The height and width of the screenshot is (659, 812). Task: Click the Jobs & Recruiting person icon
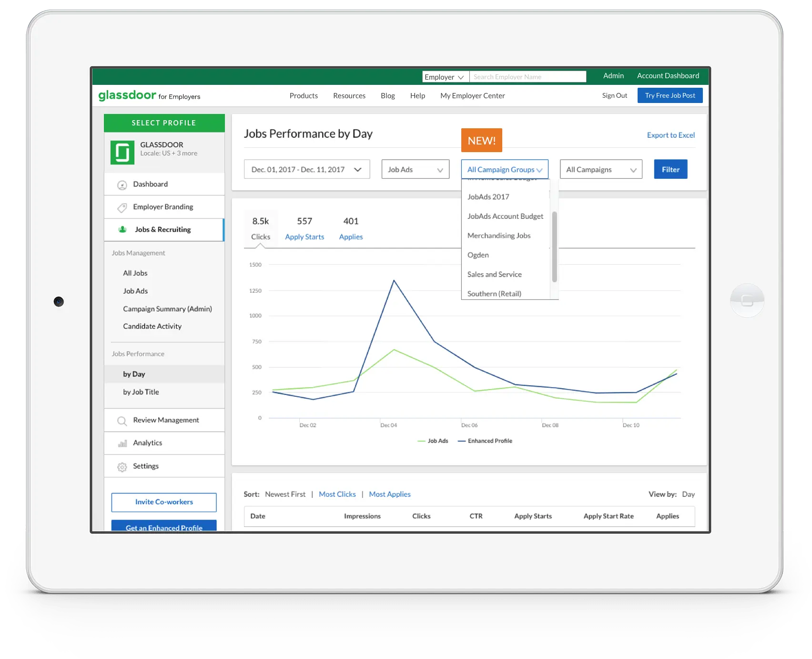122,229
